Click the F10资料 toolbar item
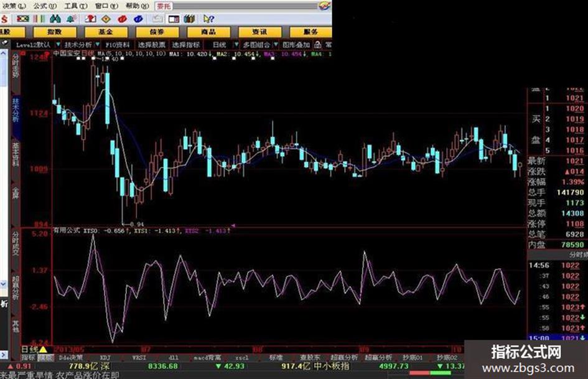The width and height of the screenshot is (588, 379). coord(118,45)
